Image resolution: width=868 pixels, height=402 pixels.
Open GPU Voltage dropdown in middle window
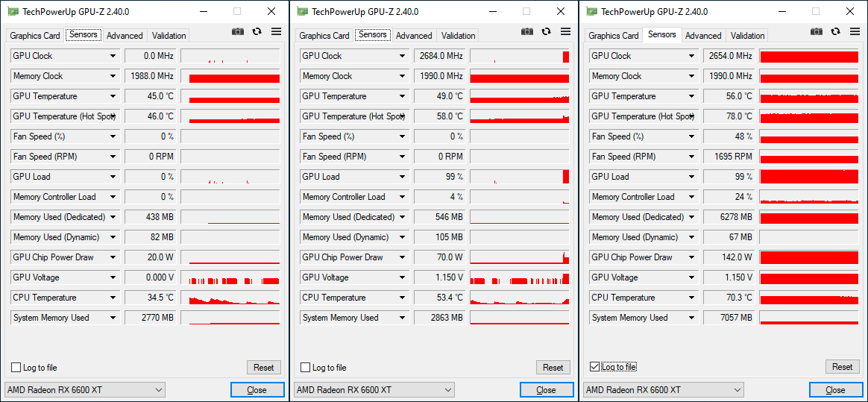tap(403, 277)
